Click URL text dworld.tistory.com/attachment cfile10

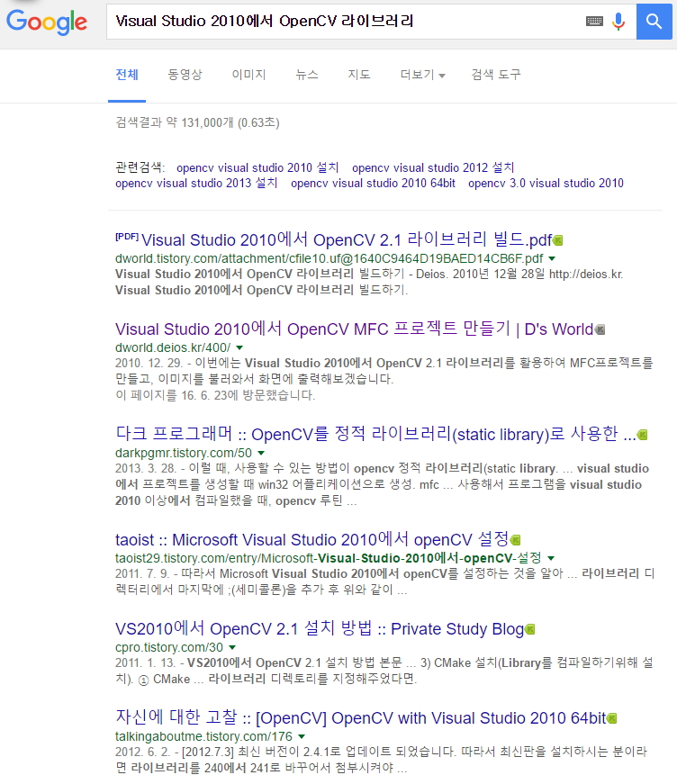pyautogui.click(x=329, y=258)
